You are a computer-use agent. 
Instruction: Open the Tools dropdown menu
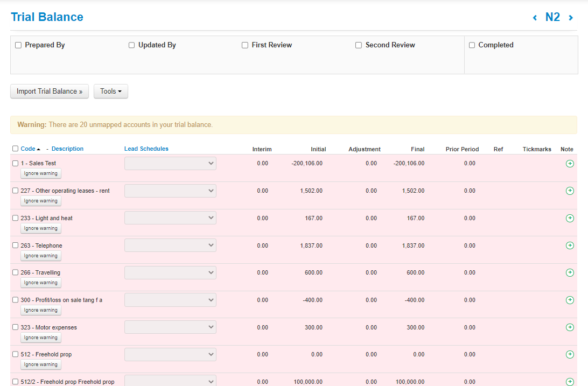[110, 92]
